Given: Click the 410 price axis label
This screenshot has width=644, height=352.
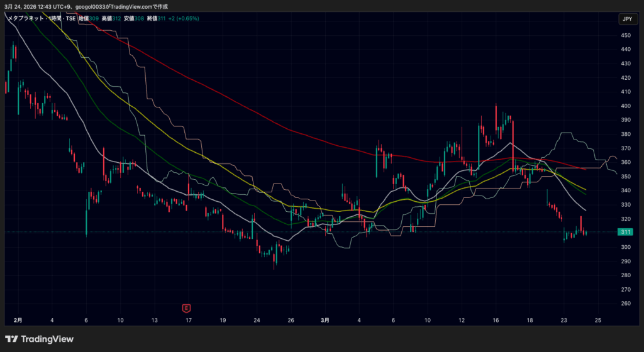Looking at the screenshot, I should tap(626, 92).
